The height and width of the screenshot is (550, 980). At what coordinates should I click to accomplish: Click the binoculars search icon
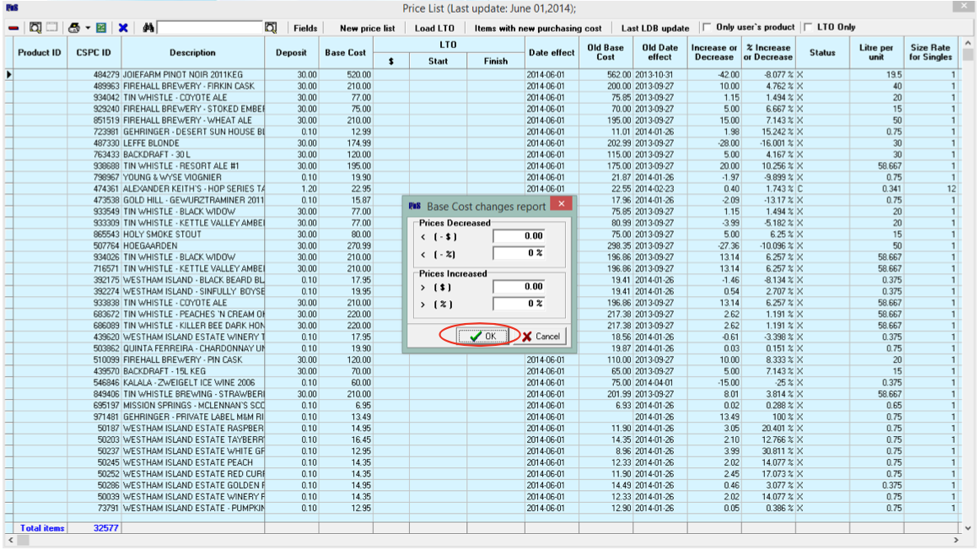(x=148, y=28)
